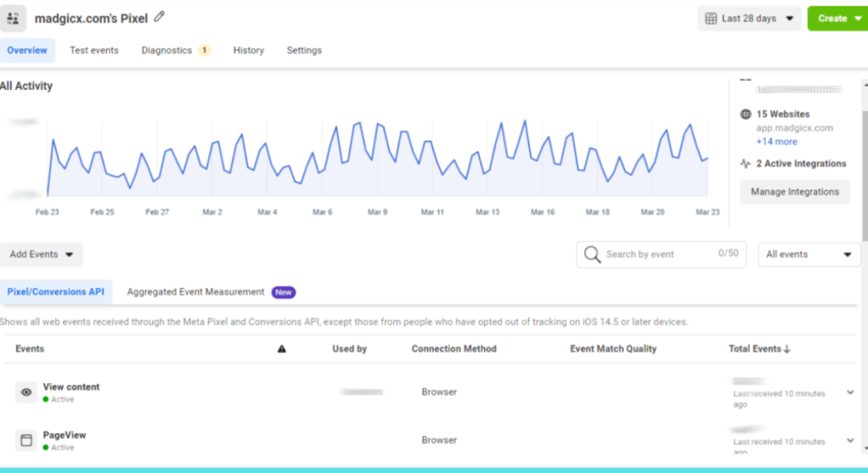This screenshot has width=868, height=473.
Task: Click the 2 Active Integrations label
Action: pyautogui.click(x=801, y=164)
